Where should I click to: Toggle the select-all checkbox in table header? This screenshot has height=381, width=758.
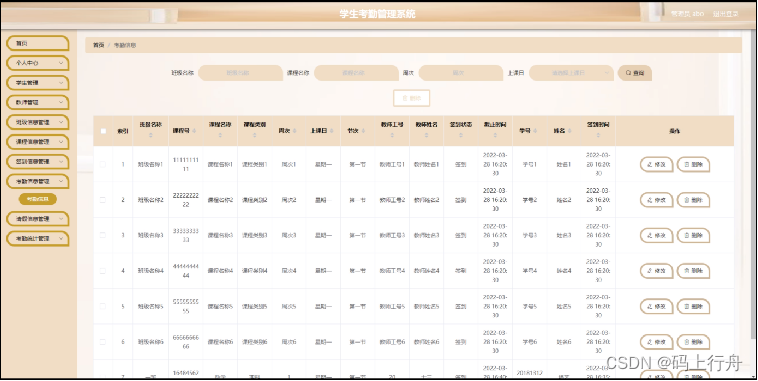click(103, 131)
